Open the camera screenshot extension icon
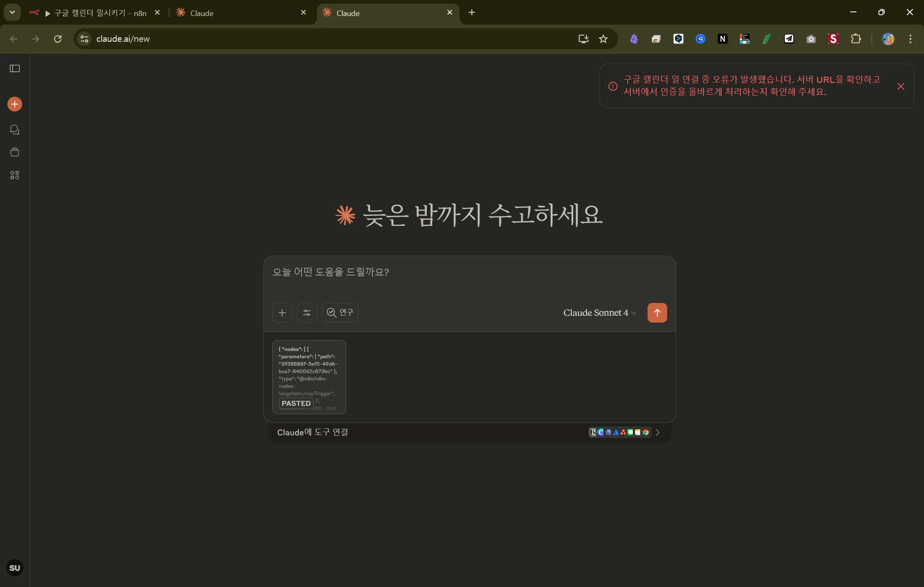924x587 pixels. 811,39
